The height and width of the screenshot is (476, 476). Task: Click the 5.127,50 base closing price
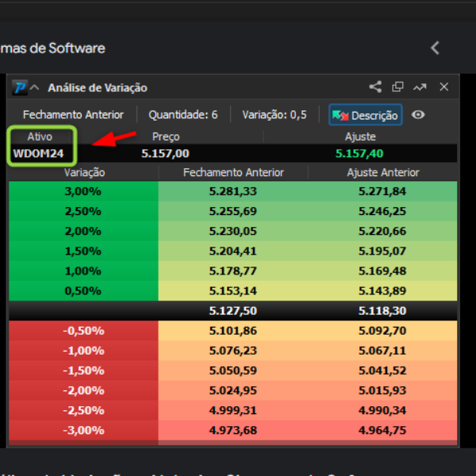click(x=232, y=311)
